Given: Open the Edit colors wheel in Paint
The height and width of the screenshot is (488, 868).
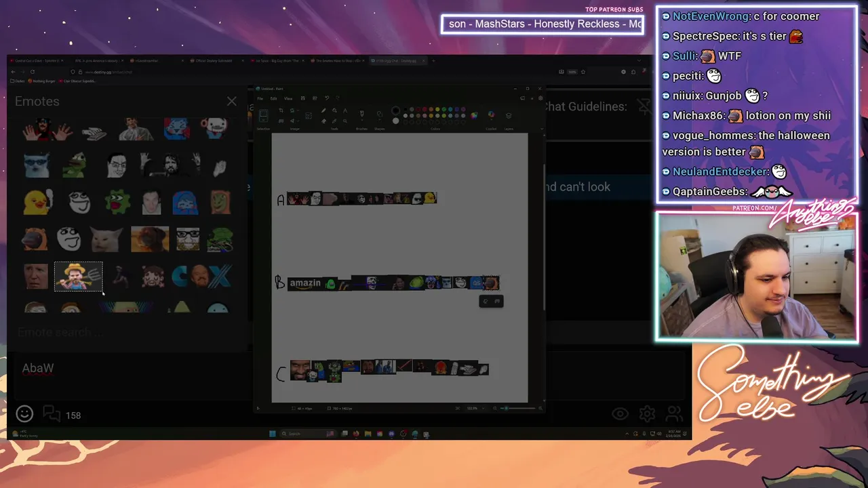Looking at the screenshot, I should click(474, 115).
